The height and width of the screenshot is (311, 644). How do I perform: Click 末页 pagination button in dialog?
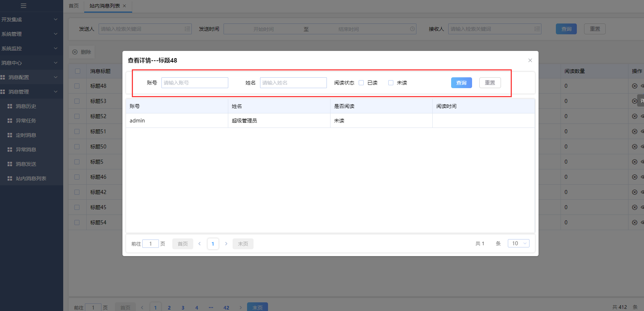[x=243, y=244]
